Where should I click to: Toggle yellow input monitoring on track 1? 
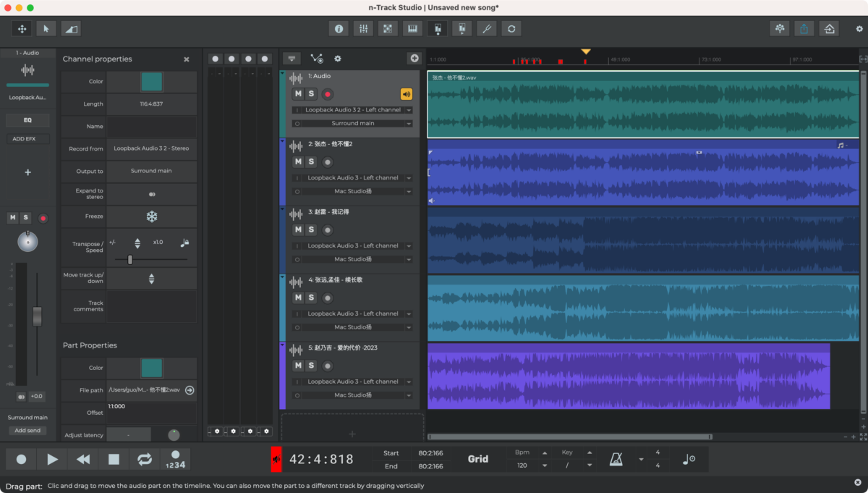pyautogui.click(x=407, y=94)
